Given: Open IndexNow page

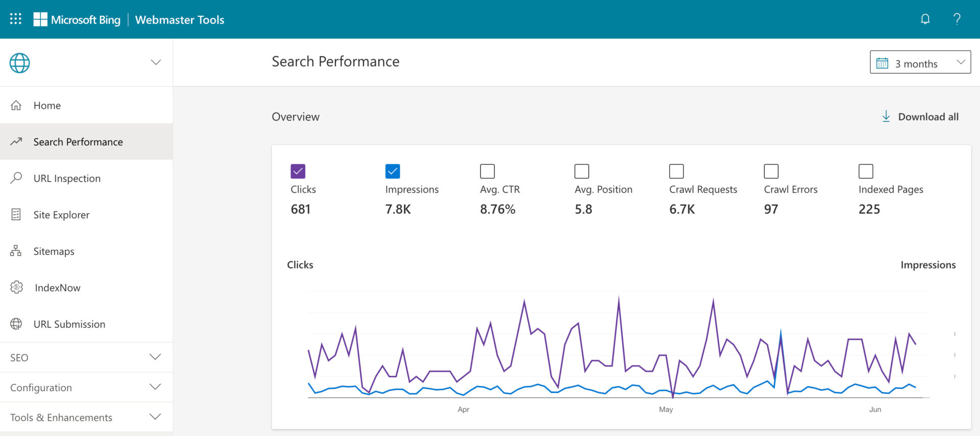Looking at the screenshot, I should tap(86, 287).
